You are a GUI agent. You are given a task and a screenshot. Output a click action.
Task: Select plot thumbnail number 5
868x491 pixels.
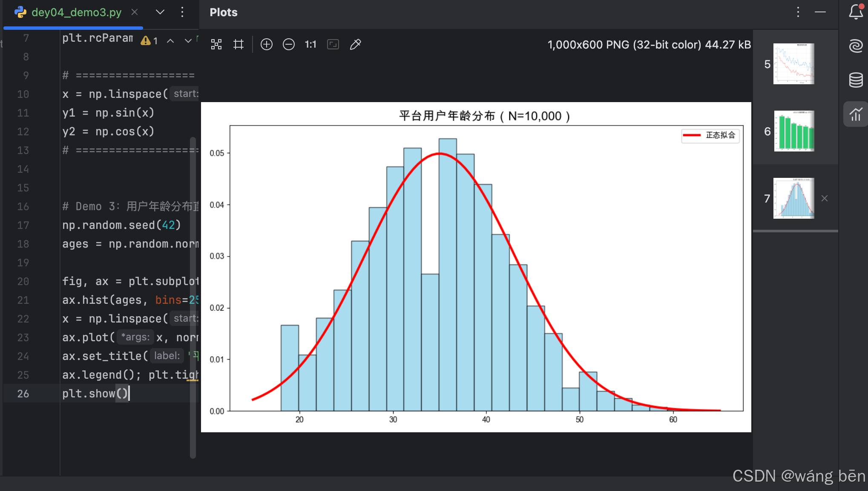[793, 64]
